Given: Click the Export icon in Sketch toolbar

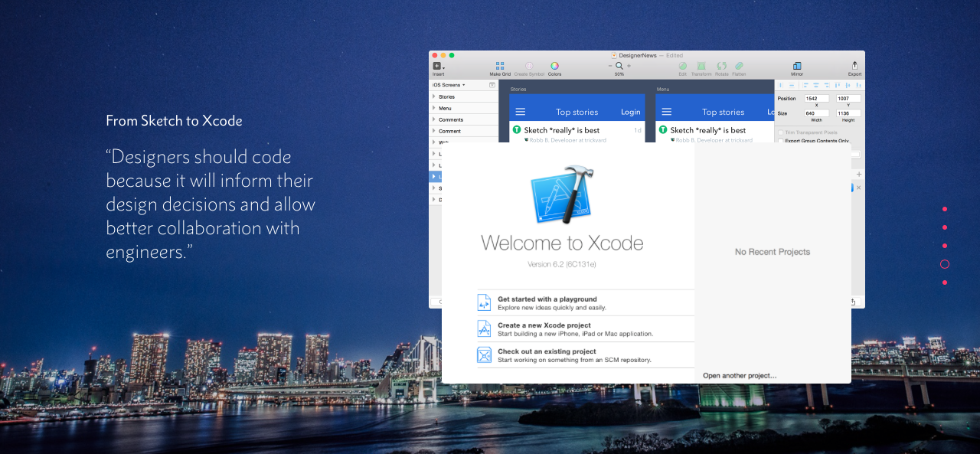Looking at the screenshot, I should tap(854, 66).
